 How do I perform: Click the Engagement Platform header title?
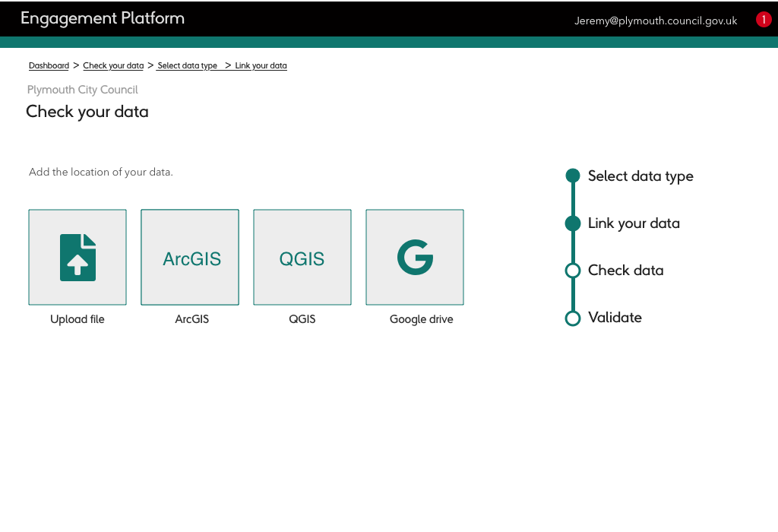click(x=103, y=18)
